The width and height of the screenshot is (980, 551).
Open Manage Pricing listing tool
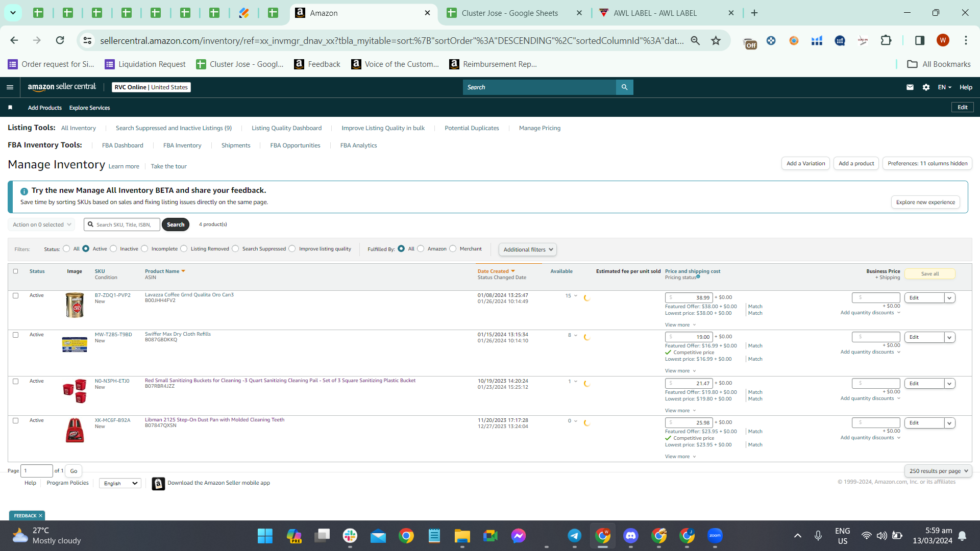[540, 128]
